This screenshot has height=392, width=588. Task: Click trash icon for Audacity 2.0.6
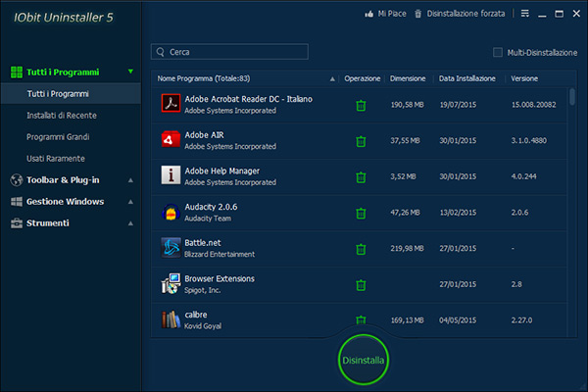[x=361, y=213]
